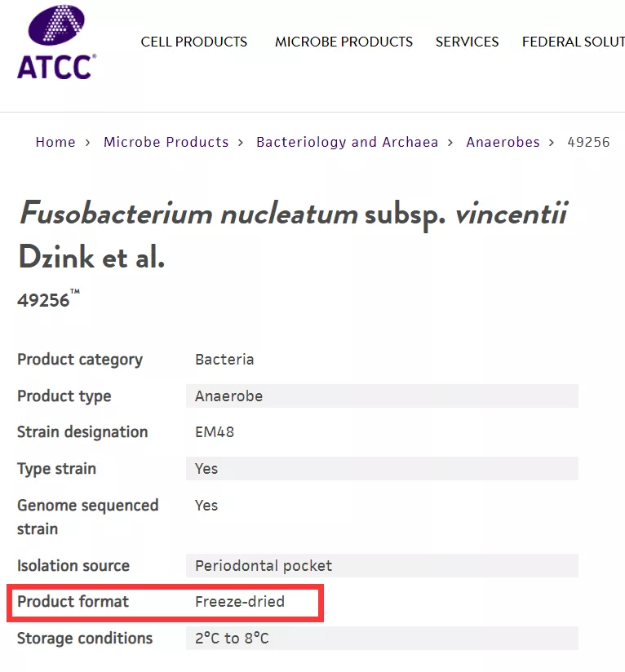Click the EM48 strain designation value
This screenshot has height=672, width=625.
pyautogui.click(x=215, y=432)
